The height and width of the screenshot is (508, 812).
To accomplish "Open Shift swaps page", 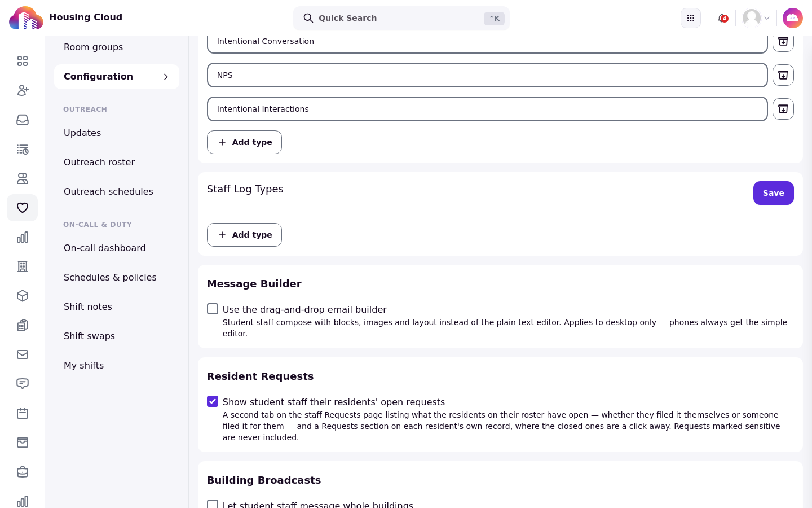I will (x=90, y=336).
